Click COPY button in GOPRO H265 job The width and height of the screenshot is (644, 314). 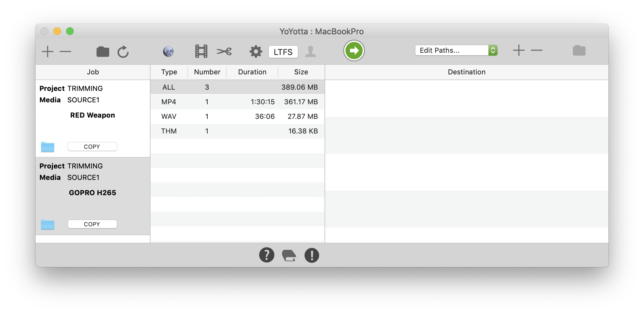pyautogui.click(x=92, y=224)
